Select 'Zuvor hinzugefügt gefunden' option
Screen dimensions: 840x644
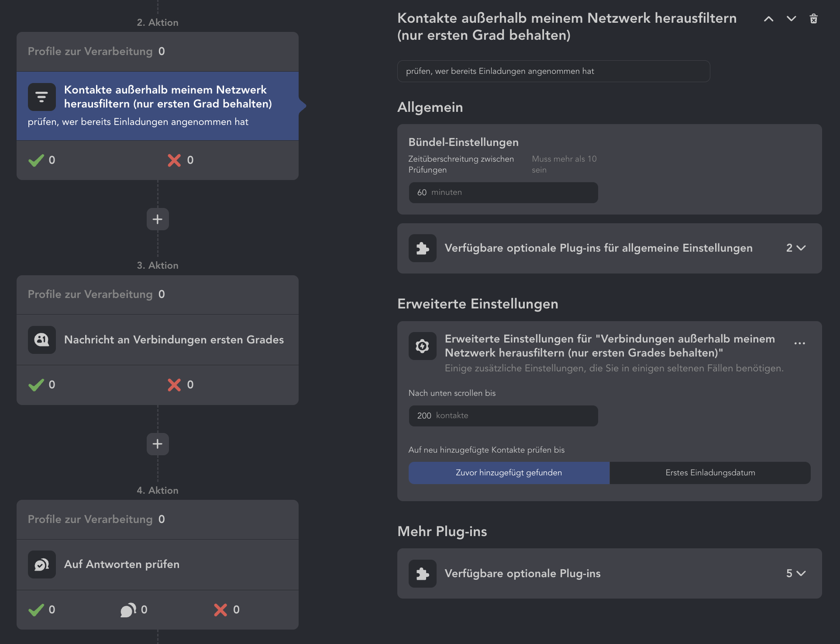(x=509, y=473)
